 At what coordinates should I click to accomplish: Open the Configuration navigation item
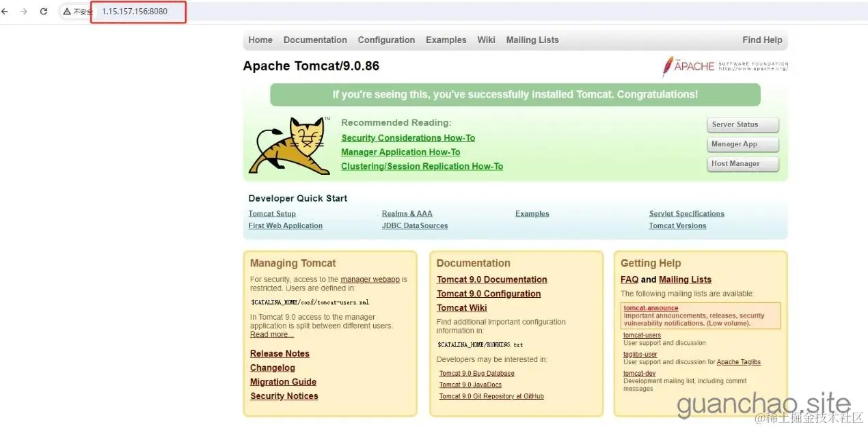[386, 40]
